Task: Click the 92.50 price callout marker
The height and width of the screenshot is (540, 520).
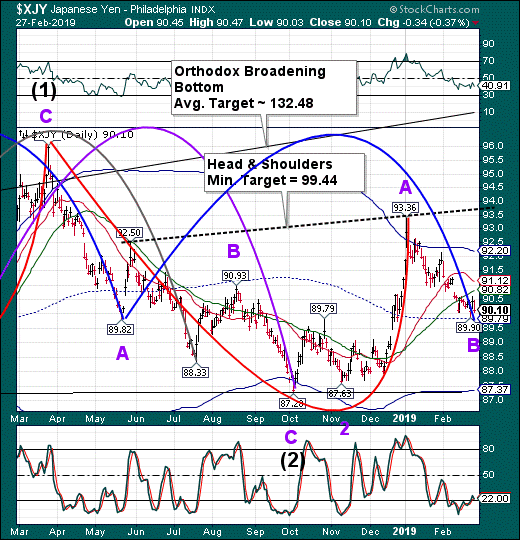Action: pos(129,232)
